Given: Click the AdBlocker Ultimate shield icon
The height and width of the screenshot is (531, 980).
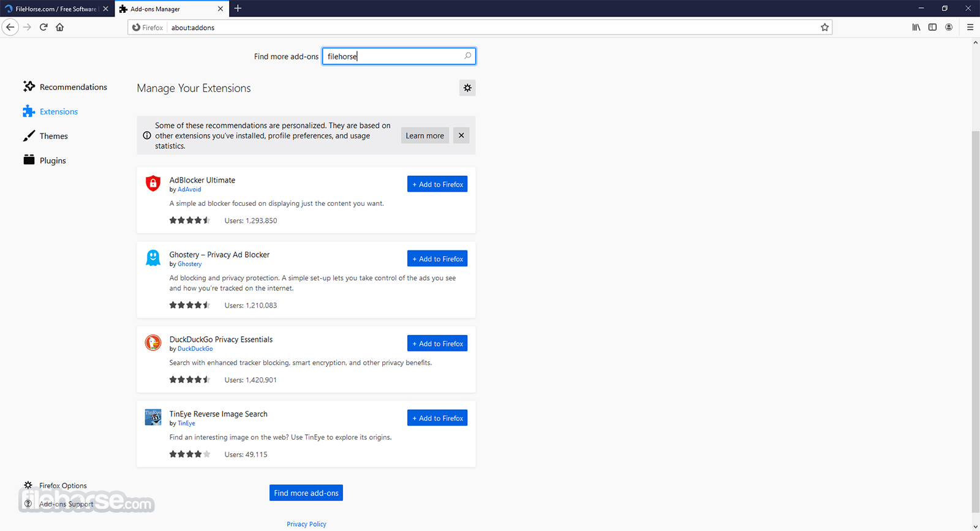Looking at the screenshot, I should (x=153, y=183).
